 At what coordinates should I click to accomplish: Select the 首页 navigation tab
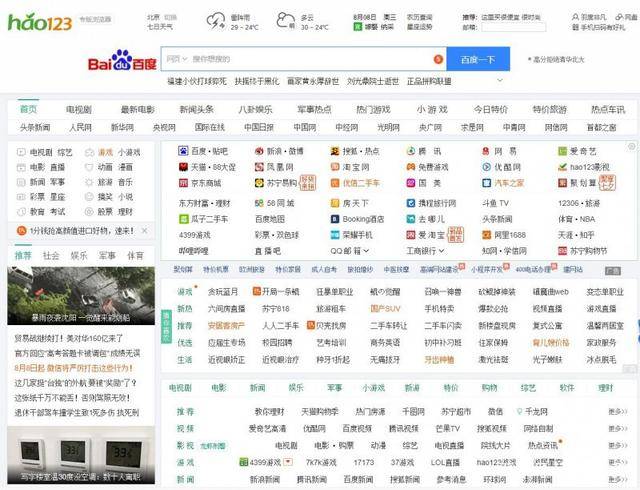(29, 109)
